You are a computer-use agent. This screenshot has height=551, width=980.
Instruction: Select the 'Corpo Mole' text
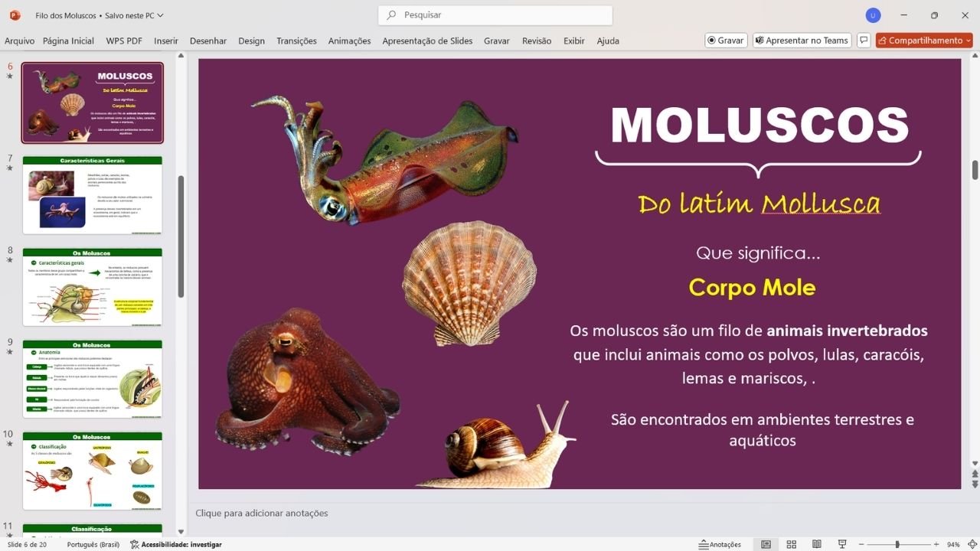(x=752, y=288)
